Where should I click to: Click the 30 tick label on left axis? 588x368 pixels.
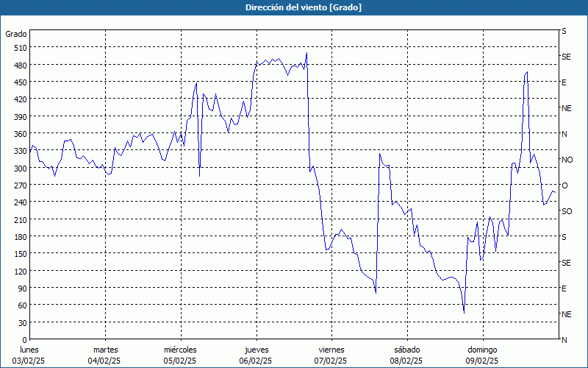point(22,323)
